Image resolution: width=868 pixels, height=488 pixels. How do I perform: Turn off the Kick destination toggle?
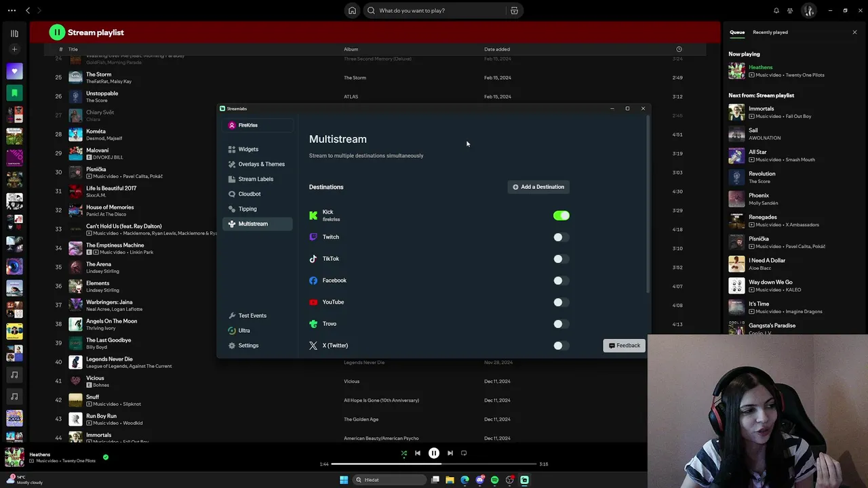pyautogui.click(x=561, y=216)
